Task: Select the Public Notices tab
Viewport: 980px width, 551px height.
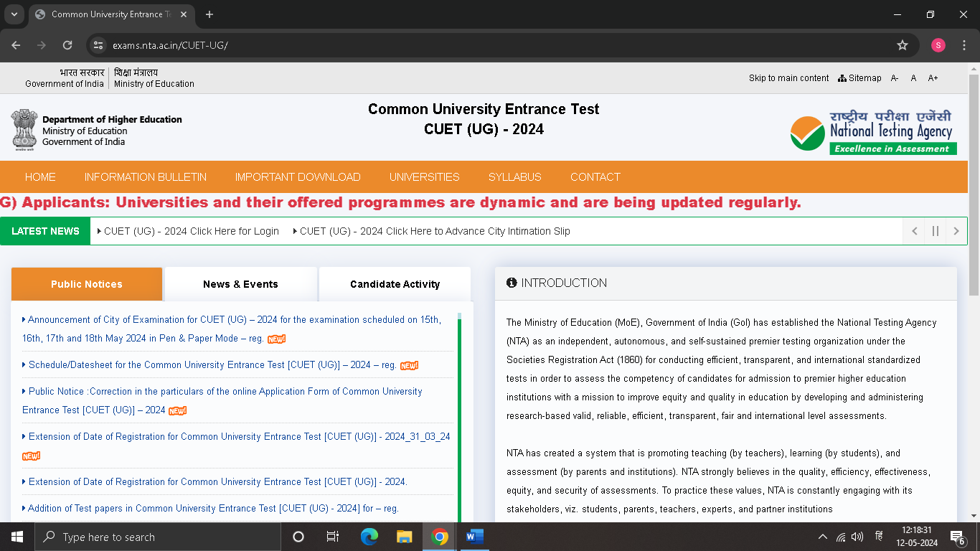Action: (87, 284)
